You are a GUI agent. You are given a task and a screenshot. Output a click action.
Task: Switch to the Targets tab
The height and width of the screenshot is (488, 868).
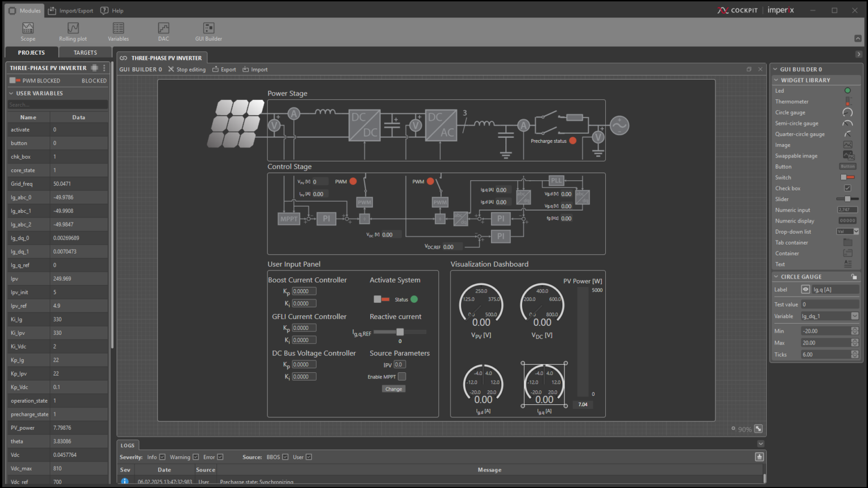[85, 53]
